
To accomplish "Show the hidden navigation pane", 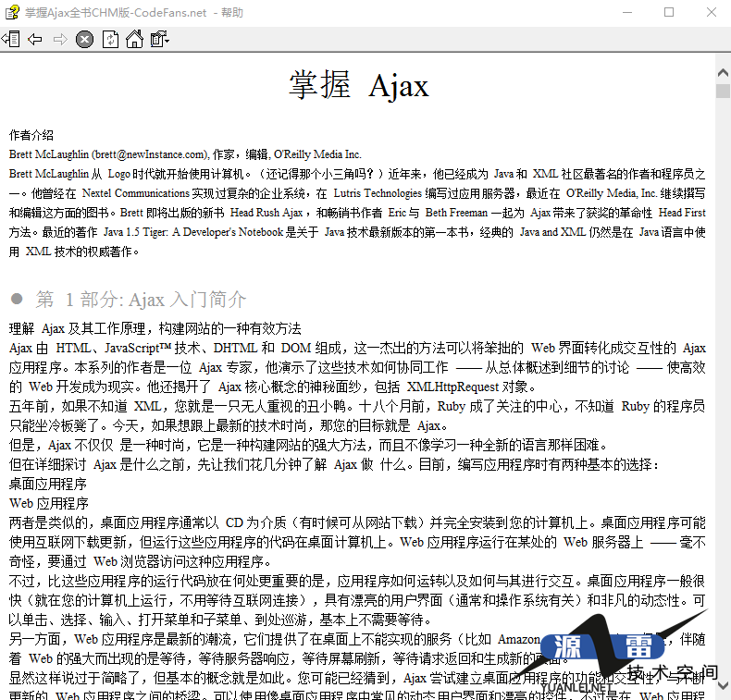I will pos(11,39).
